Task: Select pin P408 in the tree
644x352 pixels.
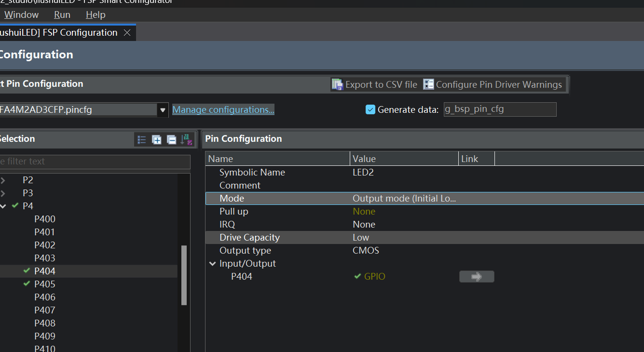Action: point(45,324)
